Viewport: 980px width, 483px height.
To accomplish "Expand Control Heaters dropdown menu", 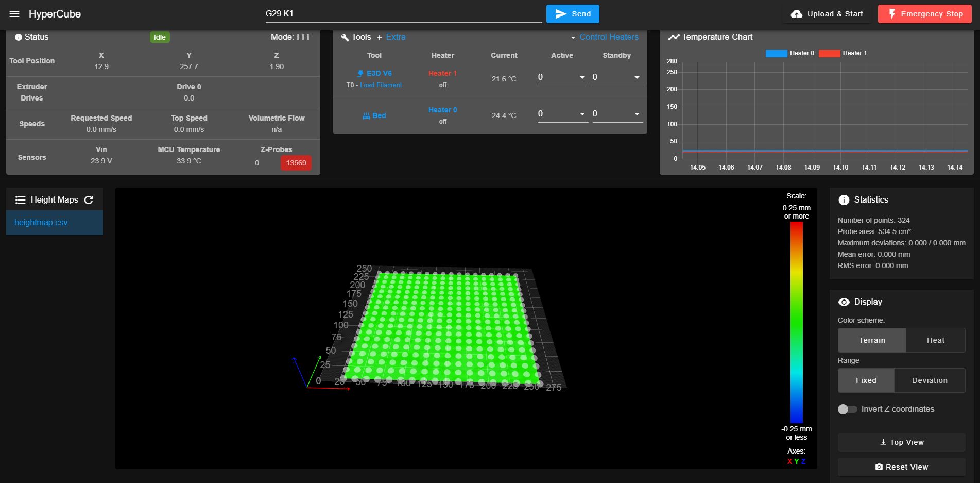I will coord(604,37).
